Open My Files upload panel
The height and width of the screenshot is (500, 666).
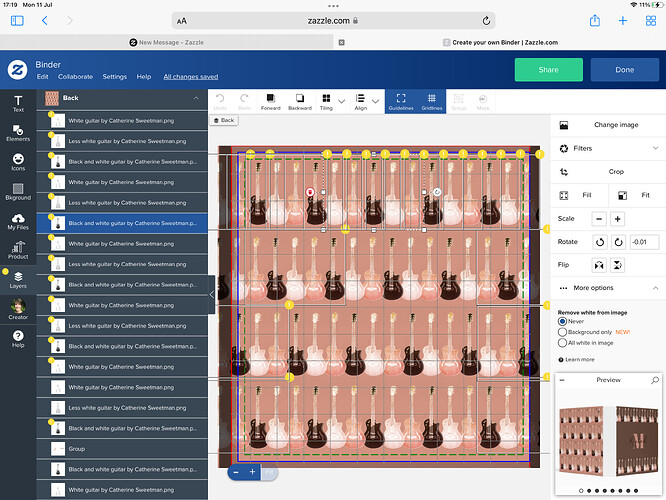tap(18, 221)
